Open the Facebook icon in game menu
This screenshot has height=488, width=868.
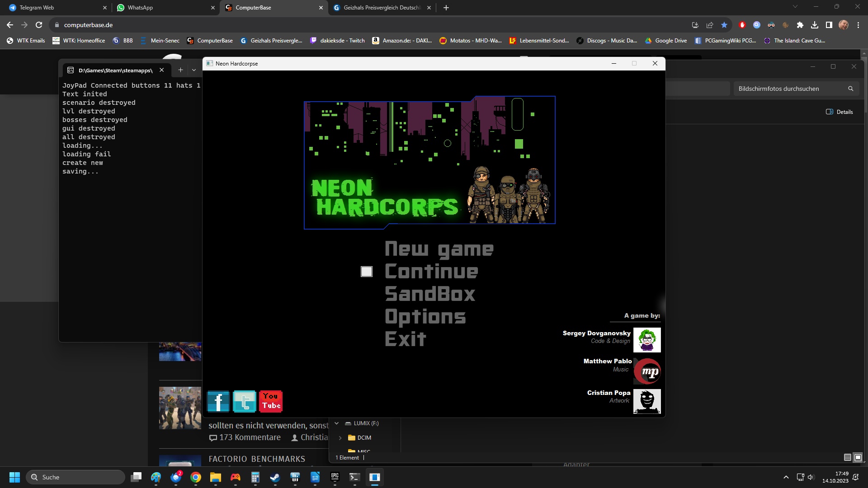(218, 401)
